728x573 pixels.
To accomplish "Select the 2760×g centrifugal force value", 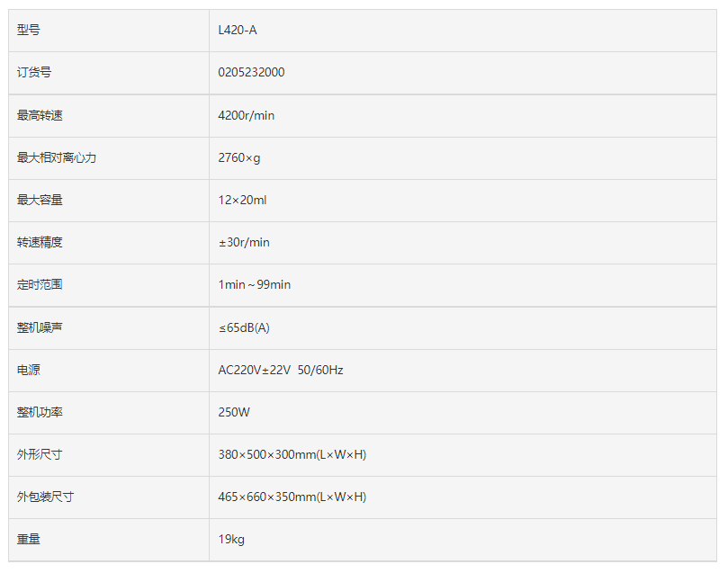I will point(239,158).
